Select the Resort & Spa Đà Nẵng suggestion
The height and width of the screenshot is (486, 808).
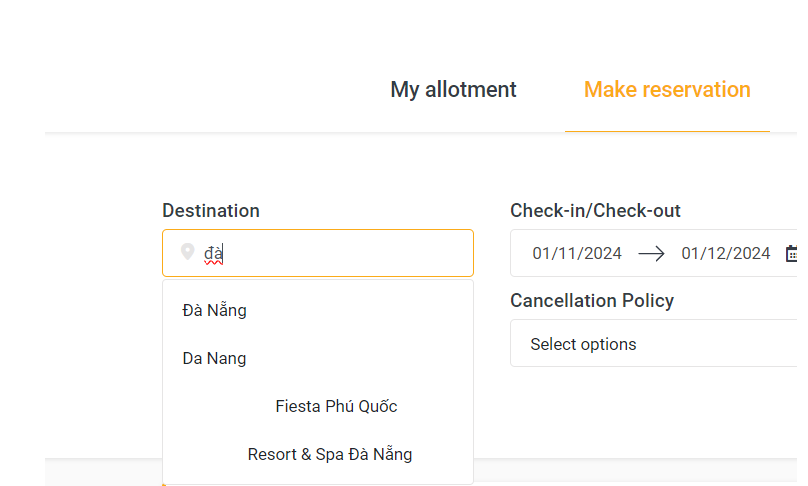coord(330,454)
